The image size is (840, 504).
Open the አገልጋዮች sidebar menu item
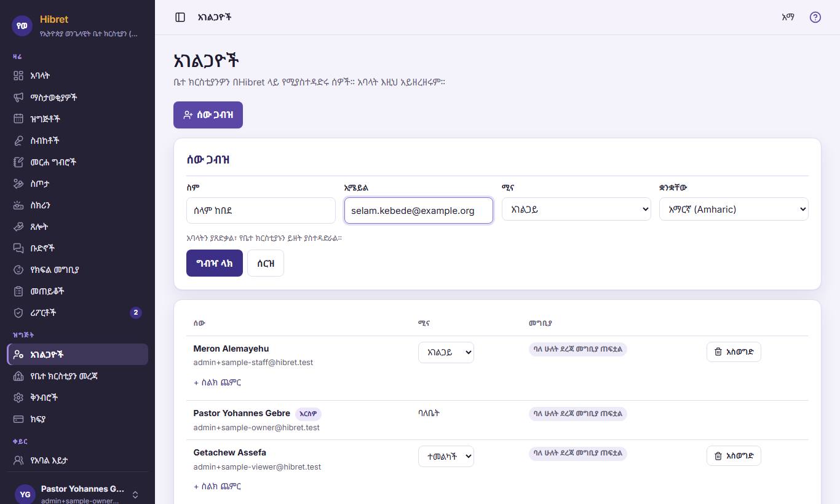pos(77,354)
